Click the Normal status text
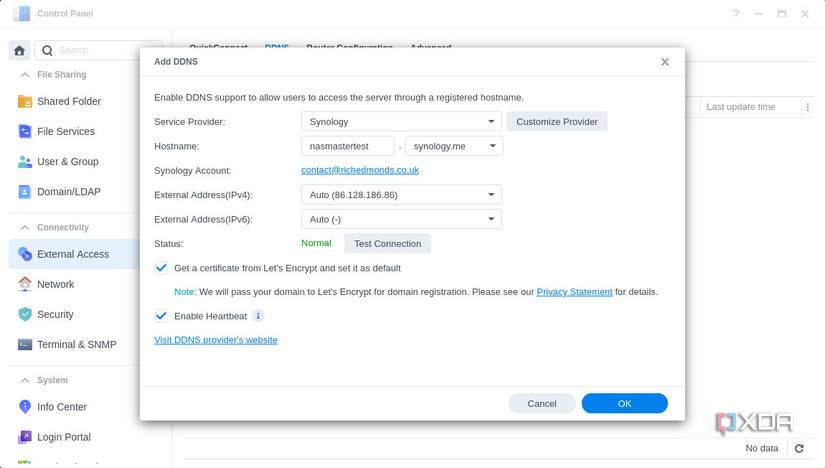The image size is (825, 468). tap(316, 243)
